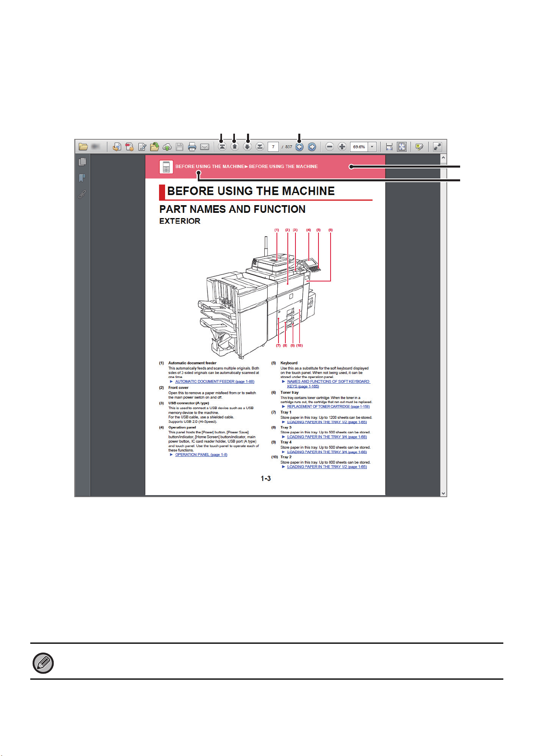Go to the first page button

coord(222,147)
